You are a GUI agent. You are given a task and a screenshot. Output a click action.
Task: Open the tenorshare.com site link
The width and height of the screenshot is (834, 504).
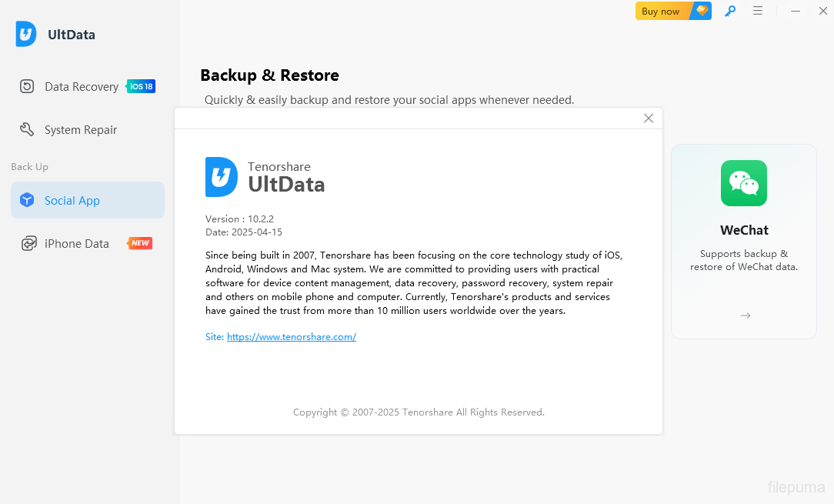pos(291,337)
